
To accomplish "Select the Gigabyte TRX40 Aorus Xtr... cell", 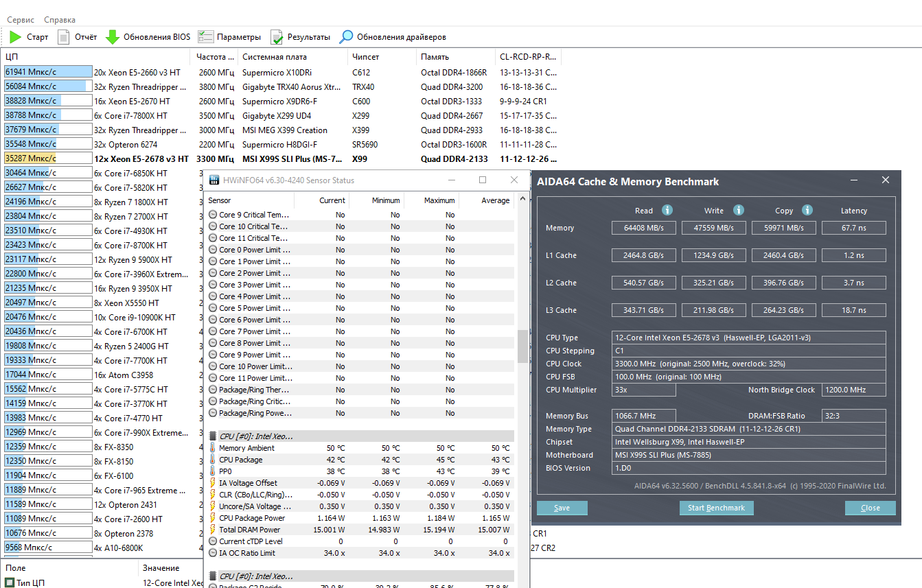I will tap(291, 87).
